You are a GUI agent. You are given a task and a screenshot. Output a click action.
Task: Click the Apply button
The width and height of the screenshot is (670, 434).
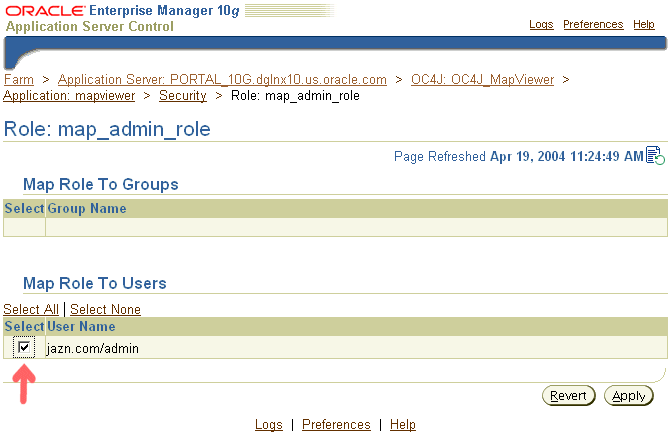[629, 396]
